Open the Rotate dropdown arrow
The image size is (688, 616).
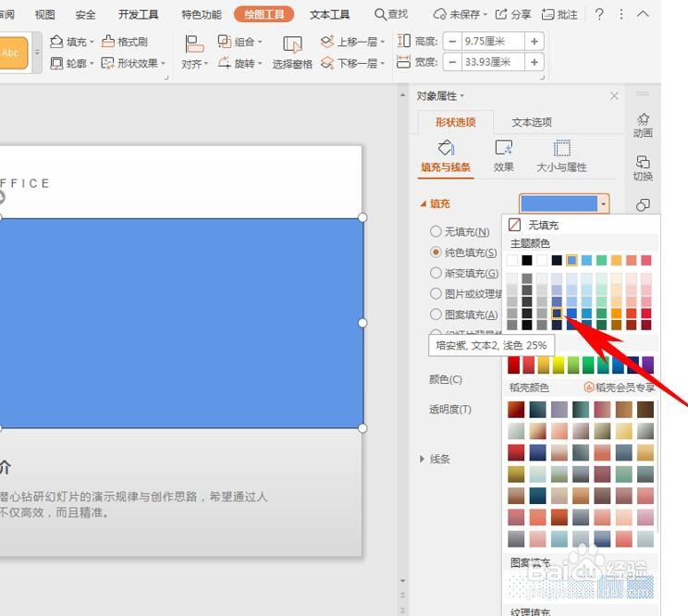tap(260, 64)
